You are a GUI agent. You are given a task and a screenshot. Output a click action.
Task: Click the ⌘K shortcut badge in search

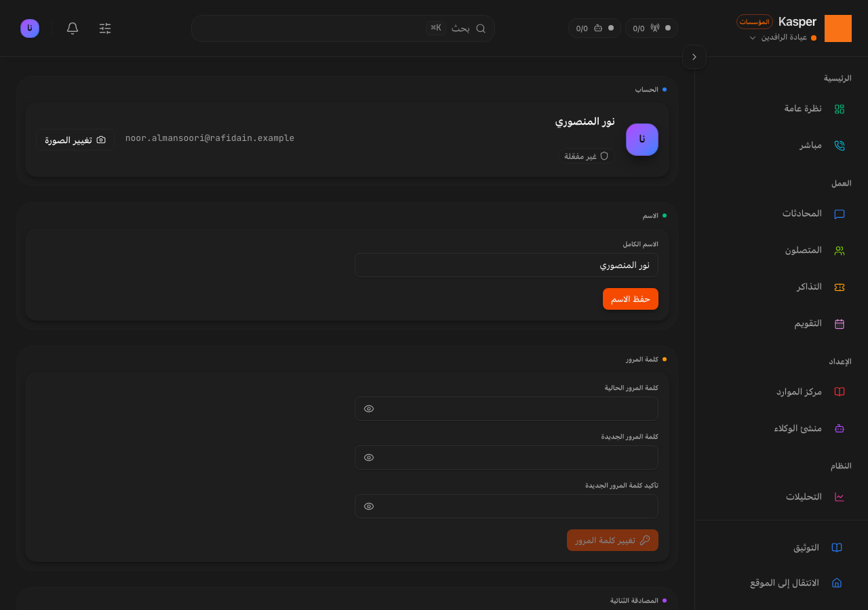coord(436,28)
